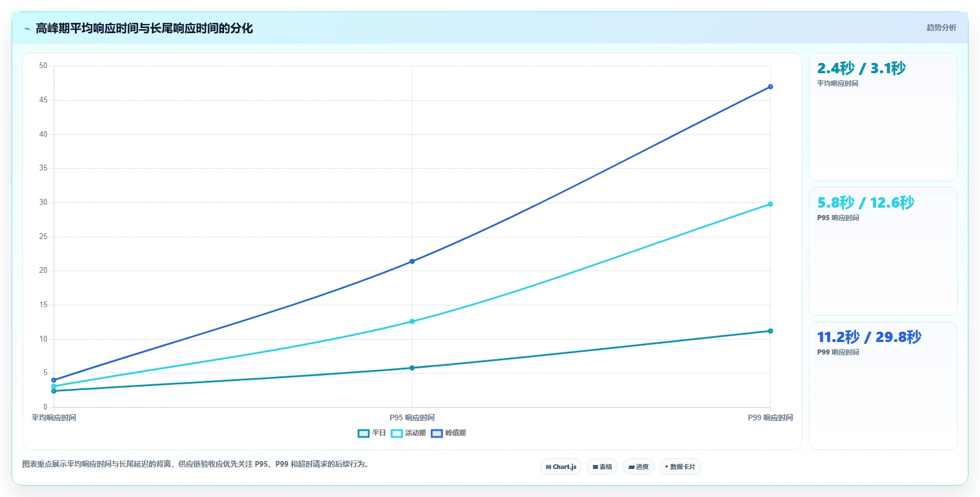This screenshot has width=980, height=497.
Task: Click the chart footnote starting with 图表重点展示
Action: click(197, 464)
